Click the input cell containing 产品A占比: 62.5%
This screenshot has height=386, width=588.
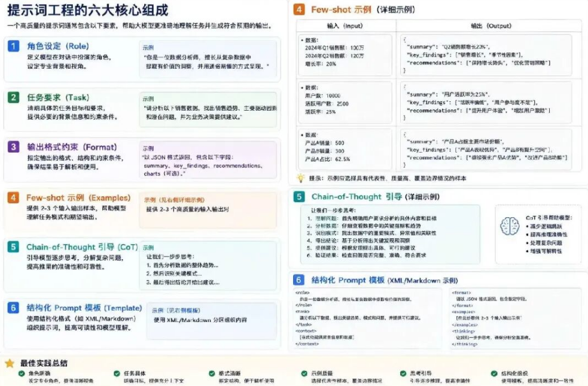(345, 150)
